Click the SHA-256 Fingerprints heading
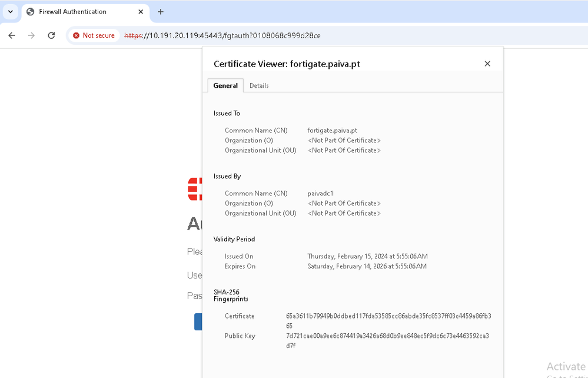 click(231, 296)
